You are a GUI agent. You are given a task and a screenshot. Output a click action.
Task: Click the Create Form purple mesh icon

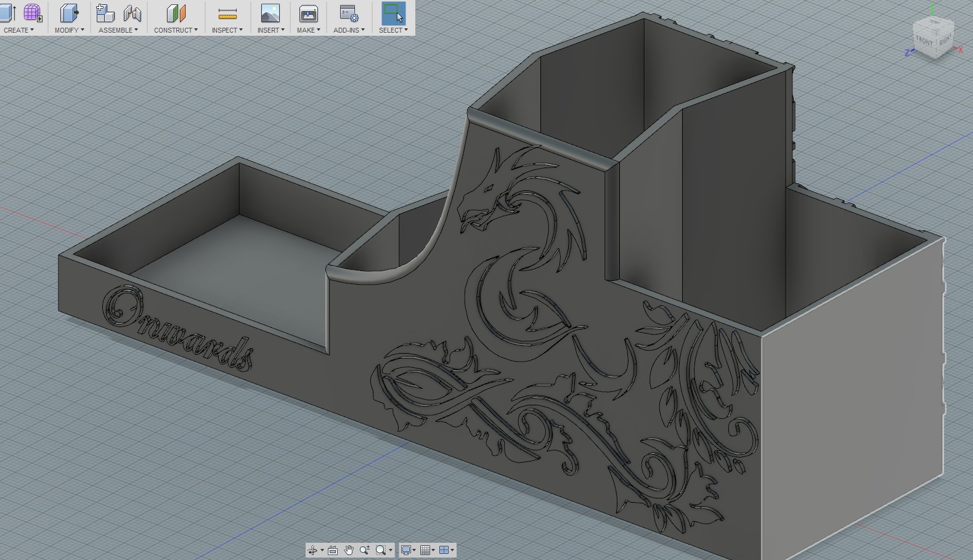point(32,13)
